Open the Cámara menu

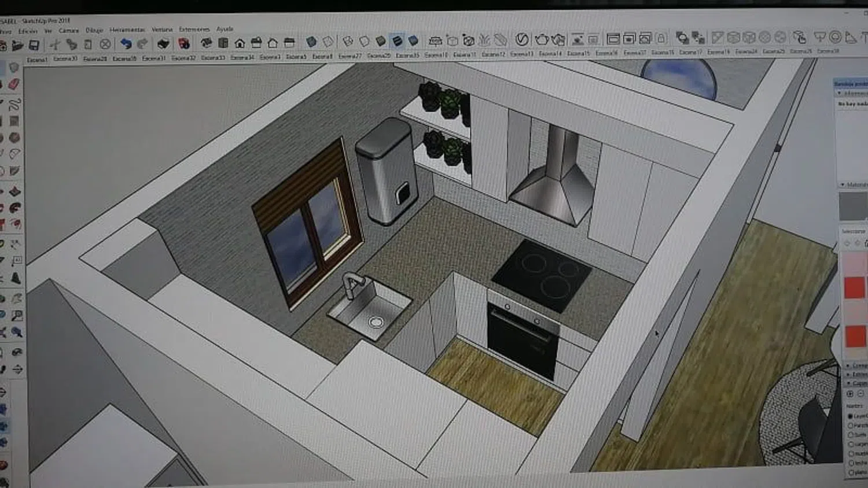(68, 30)
